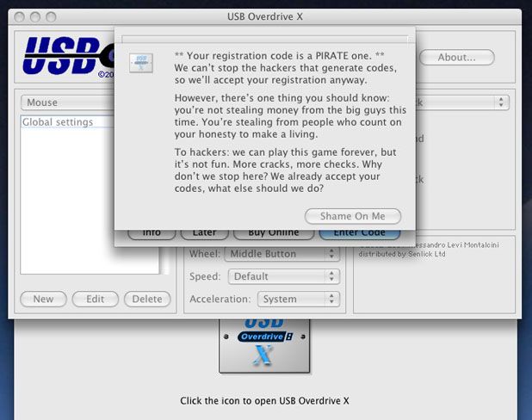Click the small USB Overdrive icon in the alert
The width and height of the screenshot is (532, 420).
(x=141, y=63)
